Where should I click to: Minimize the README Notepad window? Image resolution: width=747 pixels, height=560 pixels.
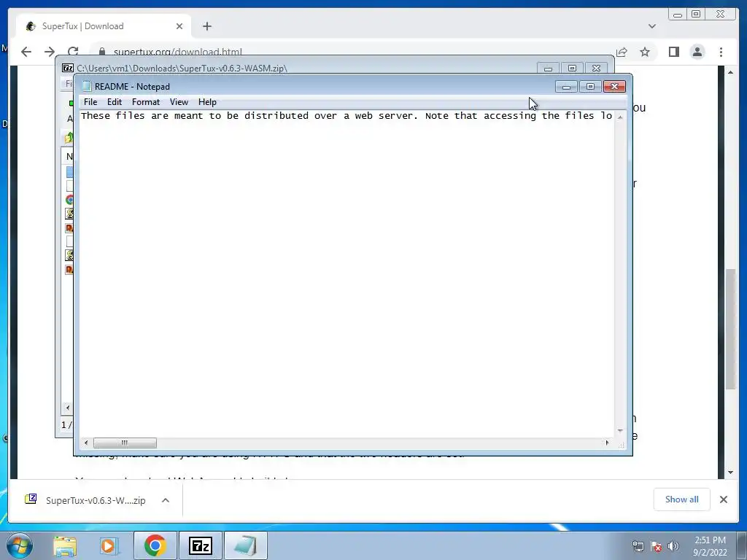click(566, 86)
